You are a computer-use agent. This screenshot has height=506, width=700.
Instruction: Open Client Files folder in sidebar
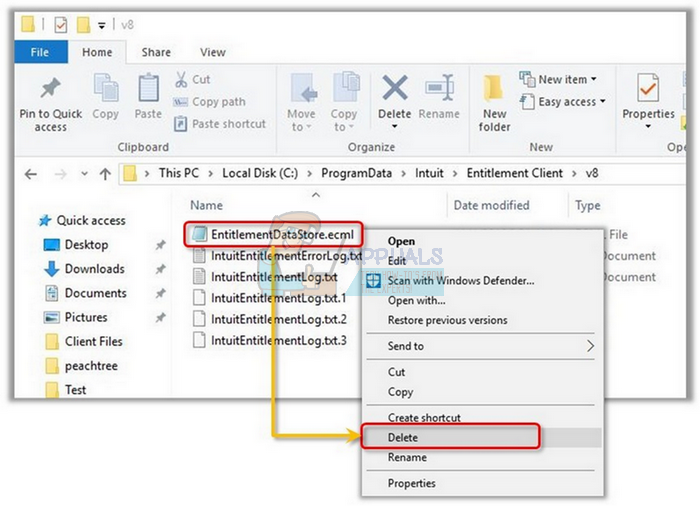pos(83,342)
